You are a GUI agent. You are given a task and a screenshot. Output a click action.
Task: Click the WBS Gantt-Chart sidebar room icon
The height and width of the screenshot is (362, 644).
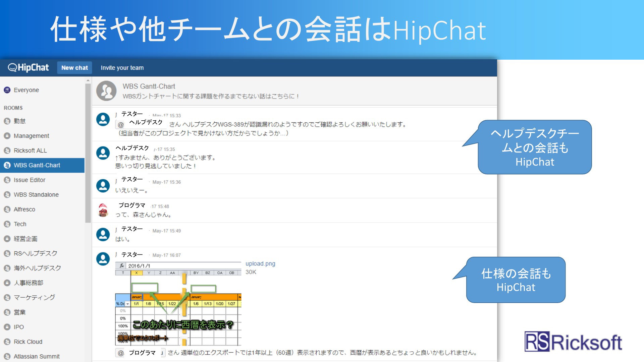coord(7,165)
